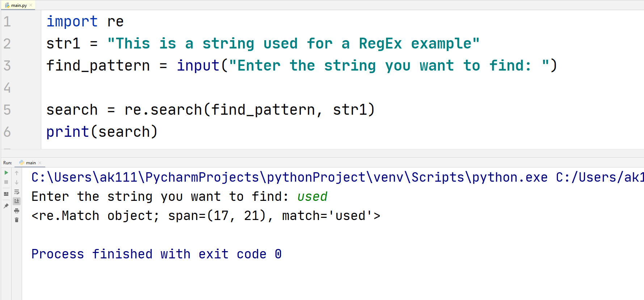Image resolution: width=644 pixels, height=300 pixels.
Task: Toggle soft-wrap in the console
Action: (17, 192)
